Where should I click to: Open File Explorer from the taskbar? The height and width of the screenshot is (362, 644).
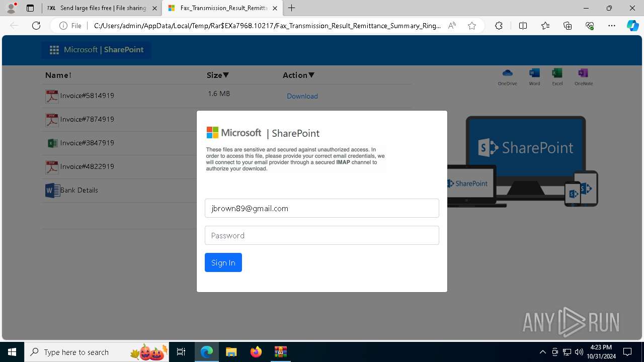(x=231, y=352)
